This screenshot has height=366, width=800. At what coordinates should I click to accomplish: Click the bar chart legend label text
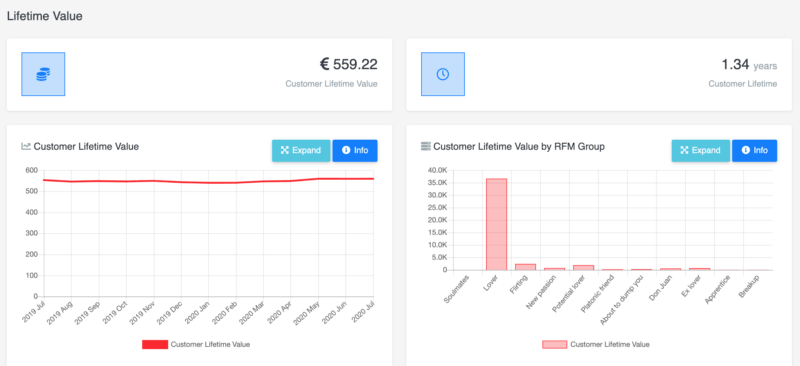[610, 345]
